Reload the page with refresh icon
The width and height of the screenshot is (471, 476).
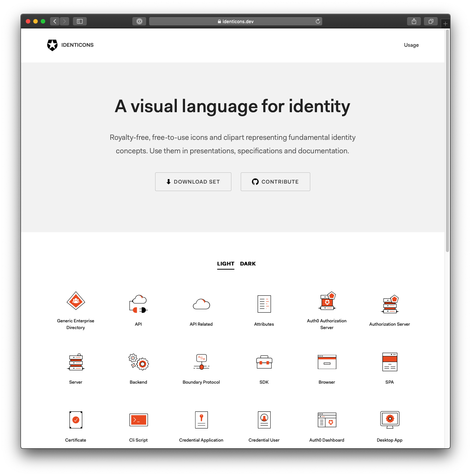(318, 21)
